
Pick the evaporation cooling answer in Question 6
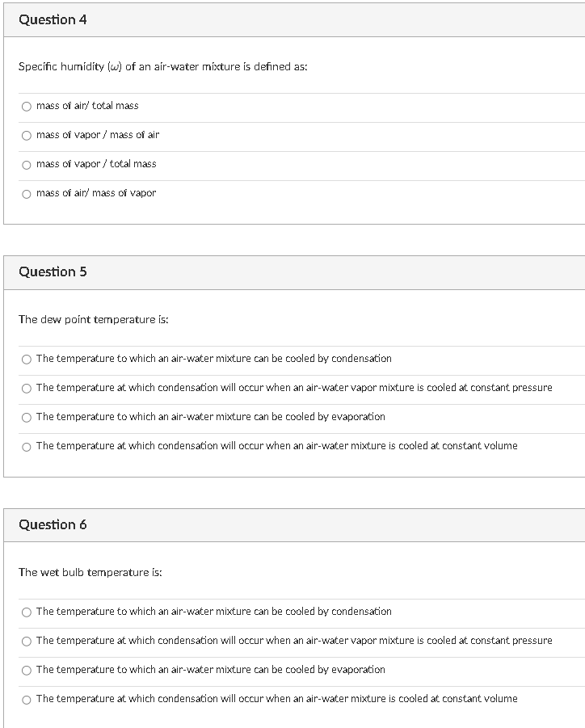pyautogui.click(x=27, y=670)
